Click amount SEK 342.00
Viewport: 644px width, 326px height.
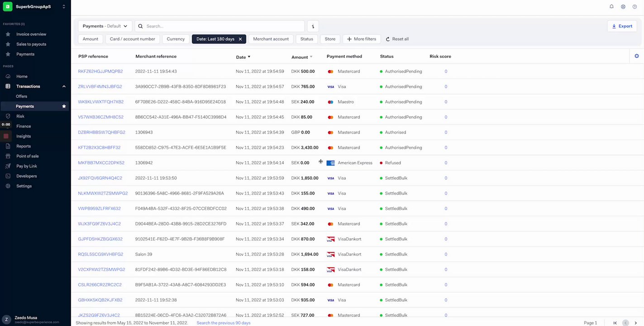[x=303, y=224]
